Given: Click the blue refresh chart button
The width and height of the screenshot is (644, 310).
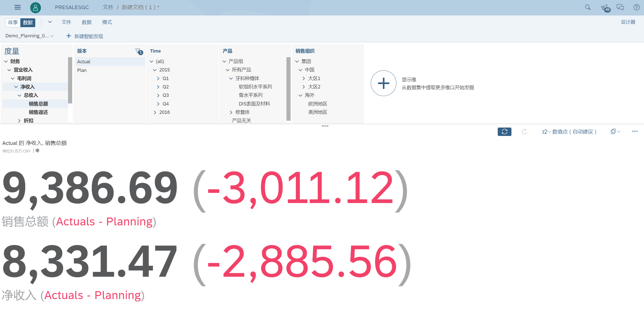Looking at the screenshot, I should (x=504, y=132).
